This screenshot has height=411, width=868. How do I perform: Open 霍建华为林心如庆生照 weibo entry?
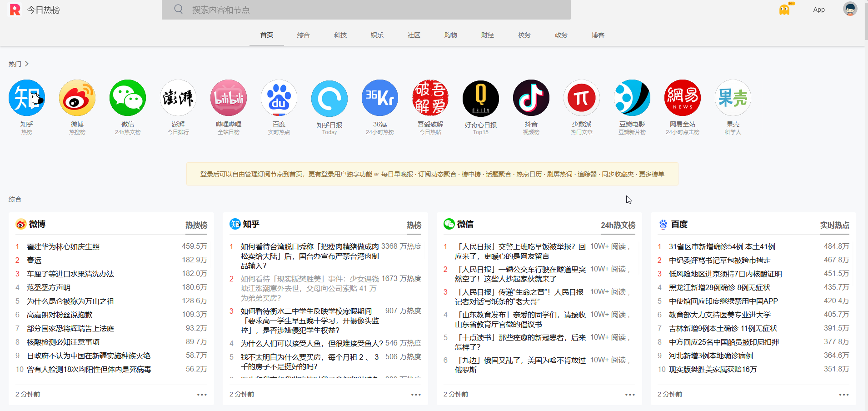tap(63, 246)
